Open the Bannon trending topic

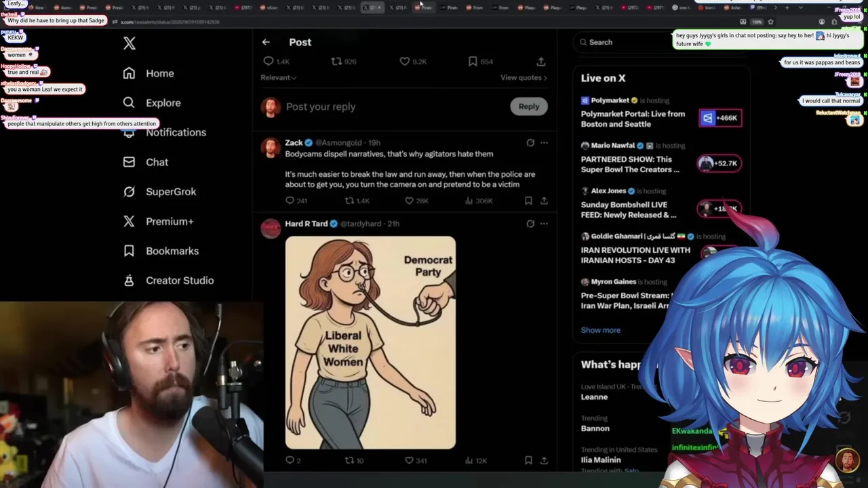tap(595, 428)
